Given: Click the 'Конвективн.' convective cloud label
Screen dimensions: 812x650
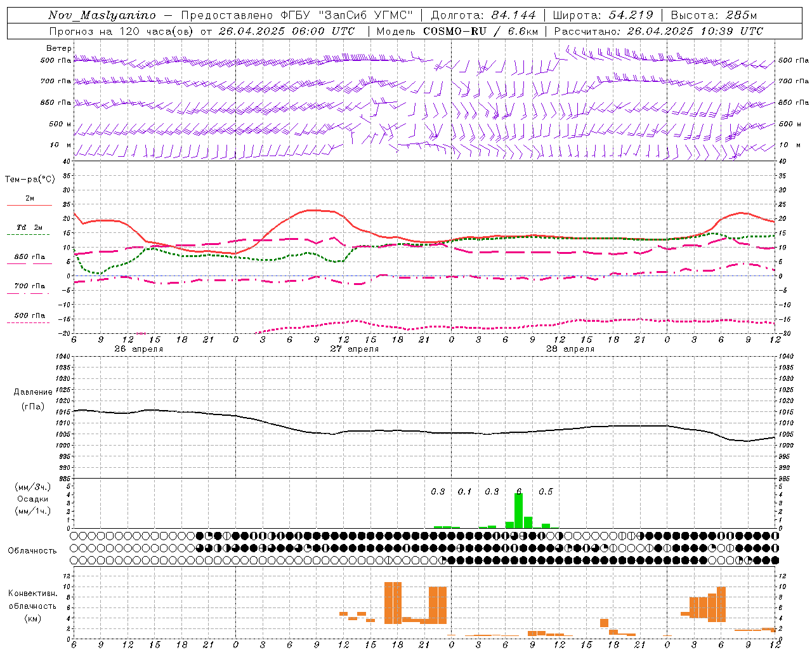Looking at the screenshot, I should (33, 594).
